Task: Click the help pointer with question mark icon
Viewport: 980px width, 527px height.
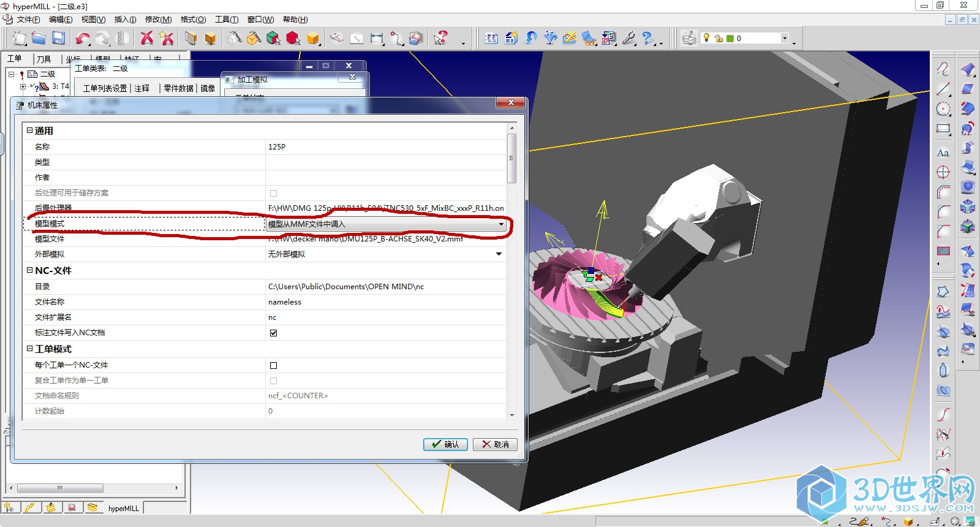Action: click(440, 38)
